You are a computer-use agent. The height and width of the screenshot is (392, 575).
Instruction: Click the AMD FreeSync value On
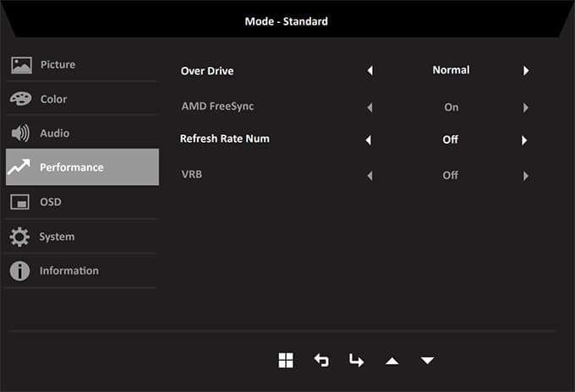coord(451,107)
